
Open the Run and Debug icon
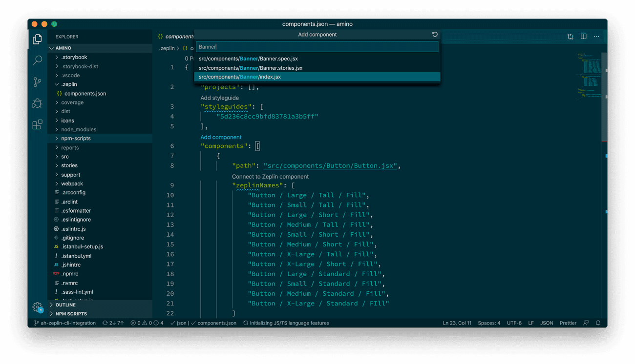[37, 103]
